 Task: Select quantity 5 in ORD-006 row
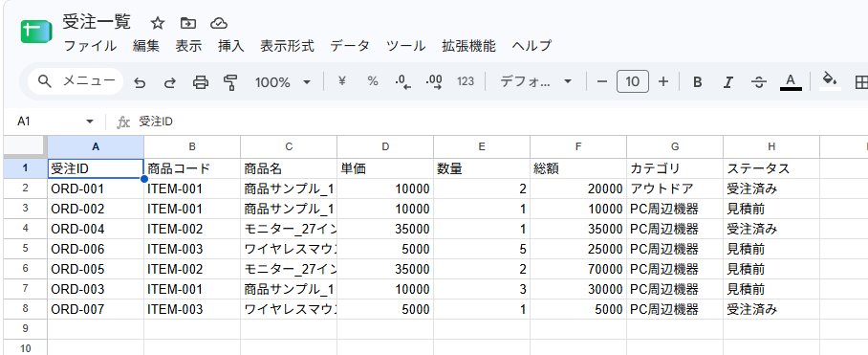(482, 249)
